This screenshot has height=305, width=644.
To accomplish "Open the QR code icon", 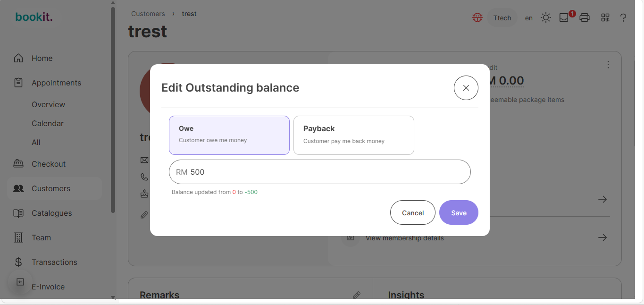I will [605, 17].
